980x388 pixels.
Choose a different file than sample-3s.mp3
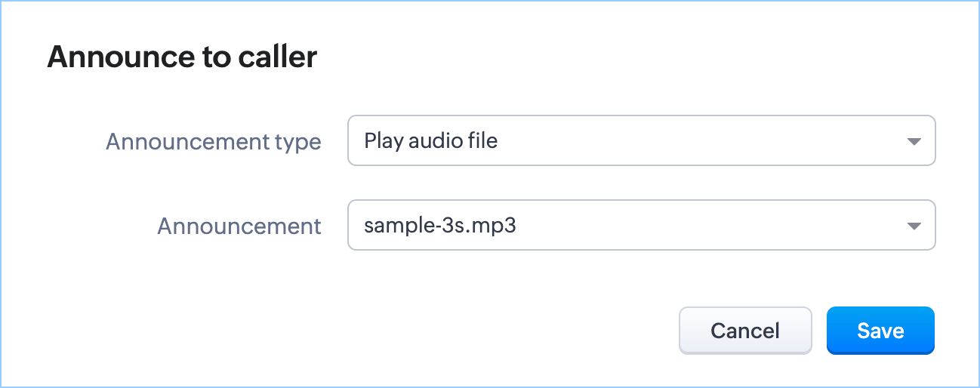(x=641, y=225)
